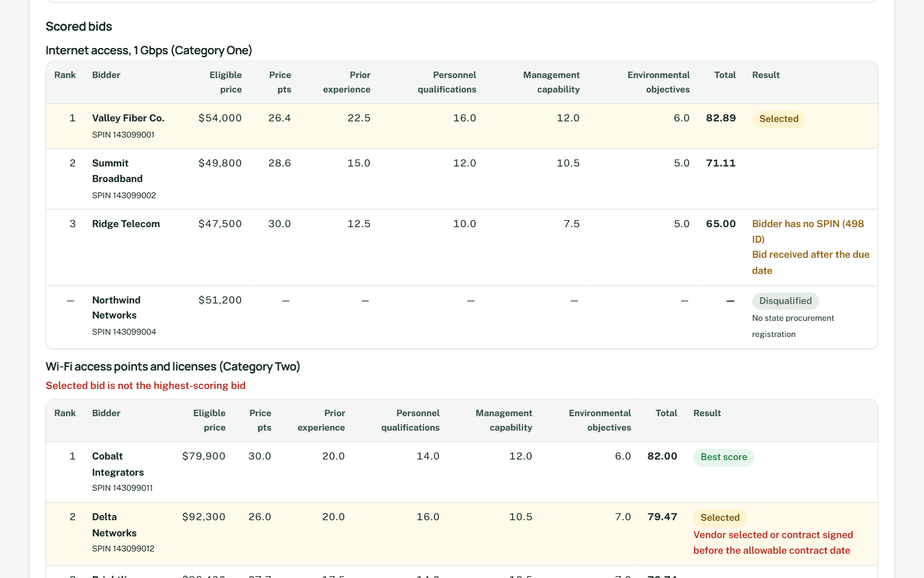Click the $79,900 eligible price cell
The width and height of the screenshot is (924, 578).
click(x=204, y=456)
